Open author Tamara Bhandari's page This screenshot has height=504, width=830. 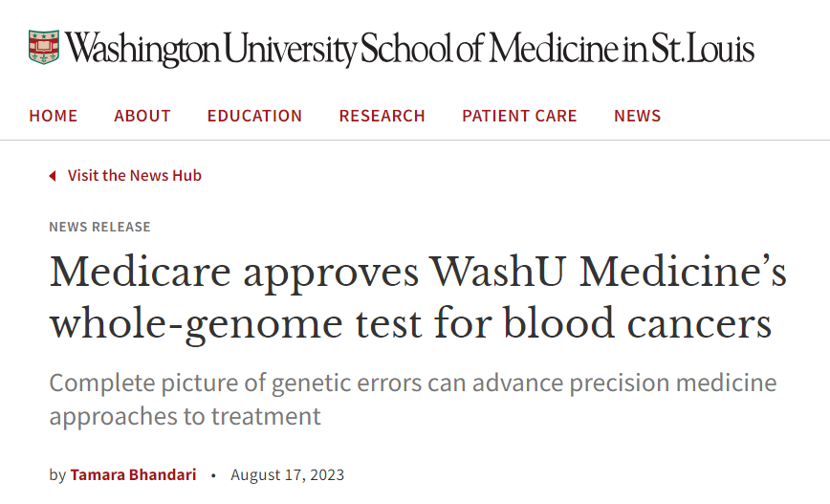click(133, 474)
